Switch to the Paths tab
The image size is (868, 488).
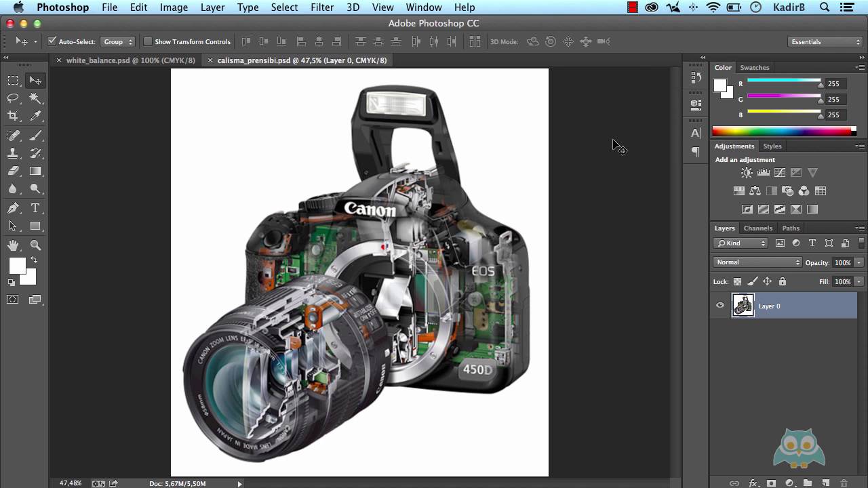[791, 228]
